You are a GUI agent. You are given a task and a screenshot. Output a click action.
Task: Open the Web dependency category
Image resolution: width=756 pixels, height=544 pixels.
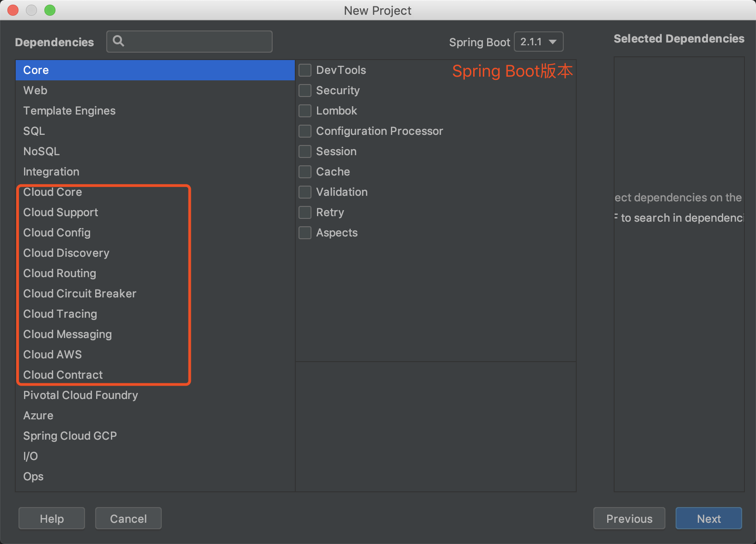pyautogui.click(x=155, y=91)
